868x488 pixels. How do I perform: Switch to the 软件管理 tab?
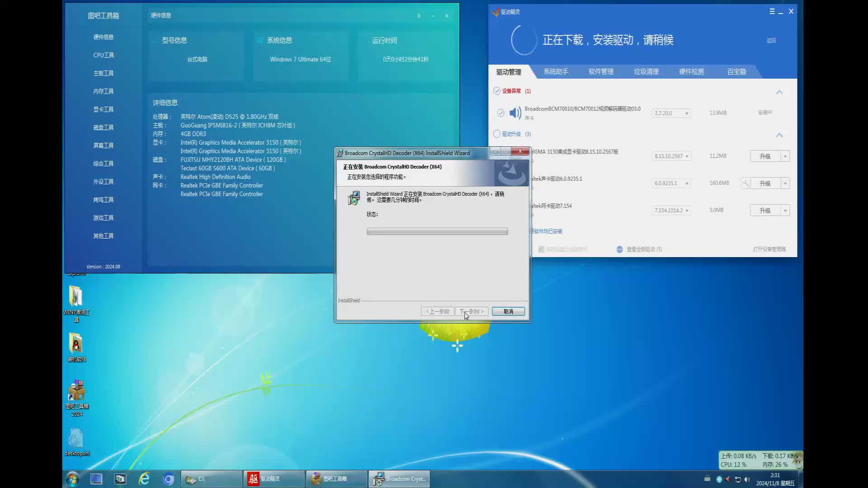point(600,71)
